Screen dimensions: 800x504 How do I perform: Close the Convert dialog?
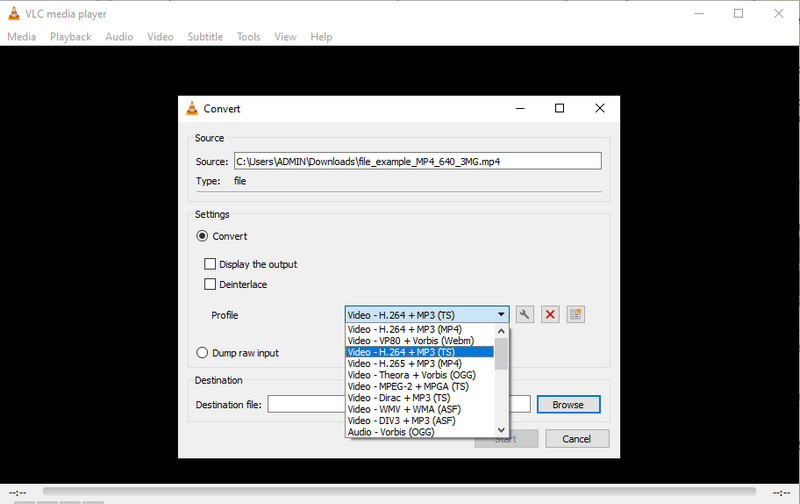click(599, 108)
